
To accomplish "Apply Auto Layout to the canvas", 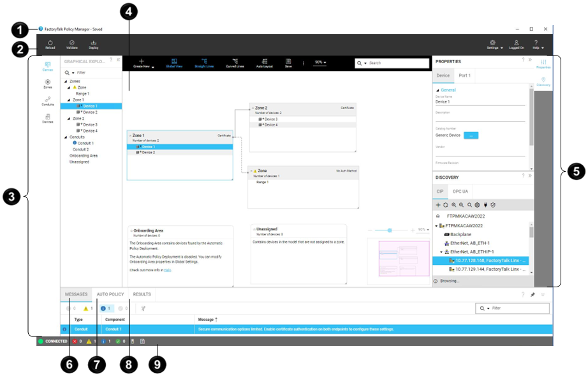I will (265, 63).
